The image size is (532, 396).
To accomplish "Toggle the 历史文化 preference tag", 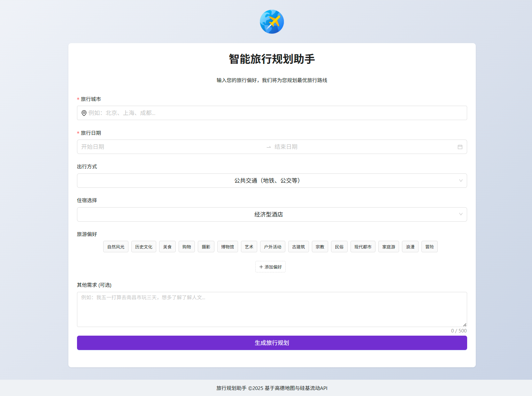I will (143, 247).
